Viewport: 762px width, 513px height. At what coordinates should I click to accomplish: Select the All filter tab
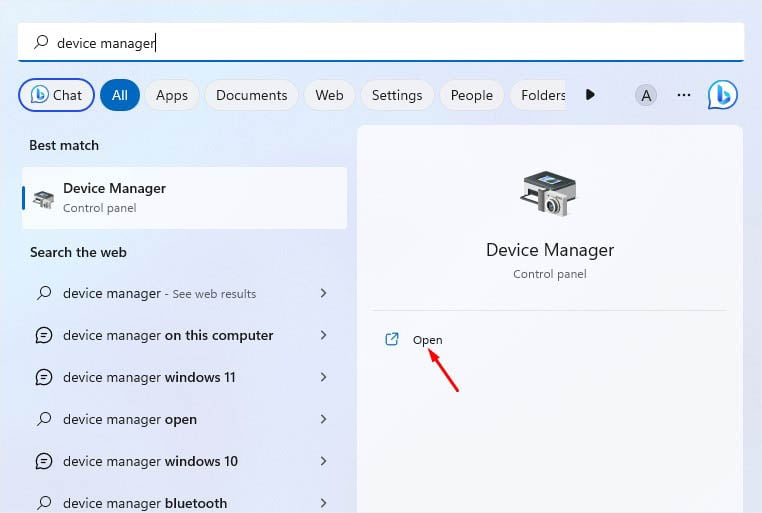tap(120, 95)
